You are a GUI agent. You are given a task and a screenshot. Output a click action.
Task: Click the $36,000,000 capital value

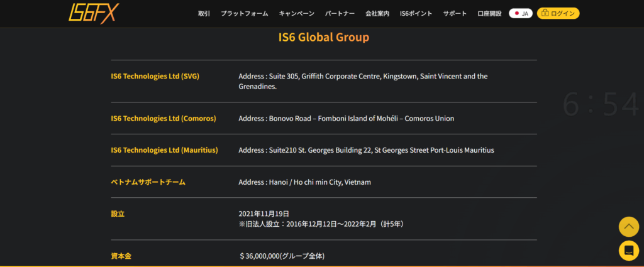point(282,256)
